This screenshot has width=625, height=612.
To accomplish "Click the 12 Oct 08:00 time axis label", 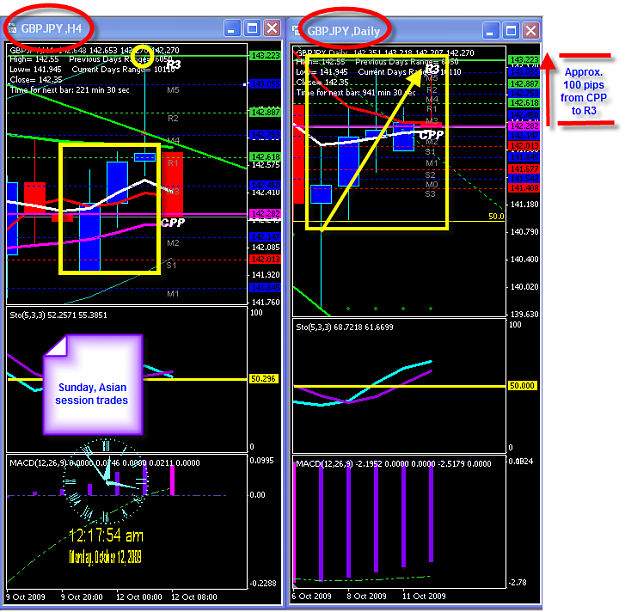I will tap(194, 597).
